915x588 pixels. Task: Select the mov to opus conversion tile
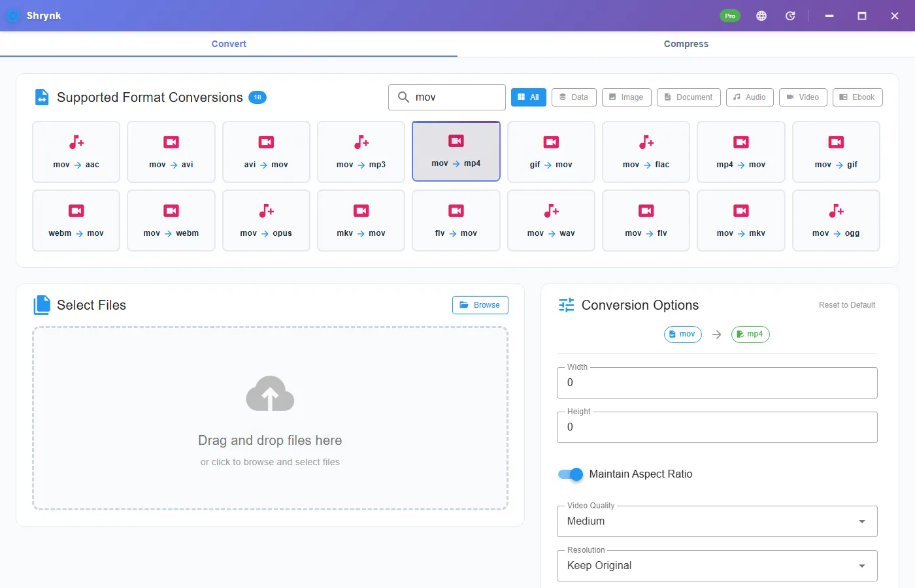coord(266,220)
